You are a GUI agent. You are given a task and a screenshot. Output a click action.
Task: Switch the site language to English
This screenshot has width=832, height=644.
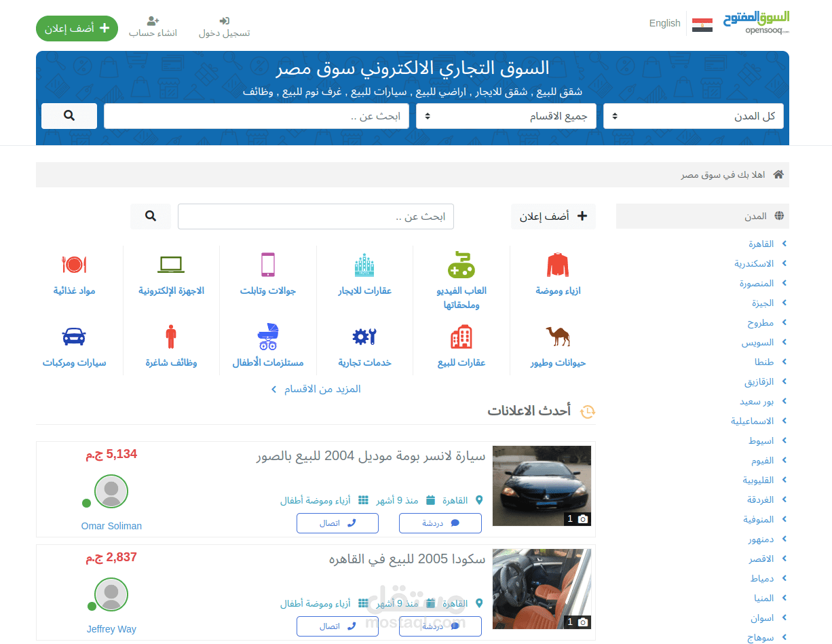(664, 23)
